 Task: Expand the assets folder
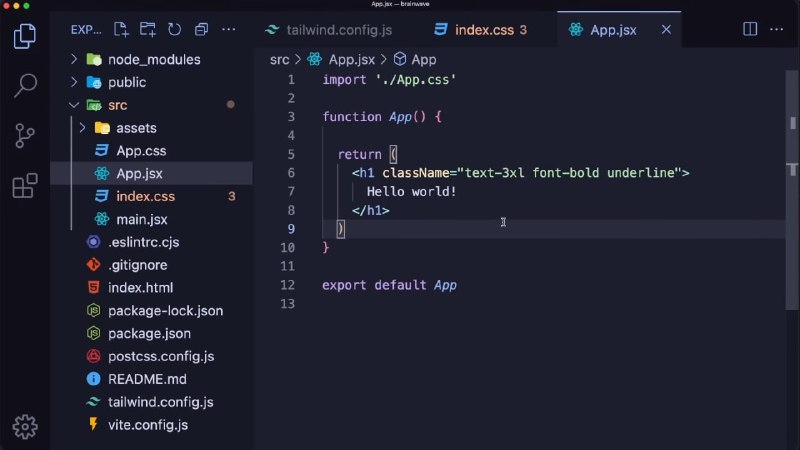[x=151, y=128]
